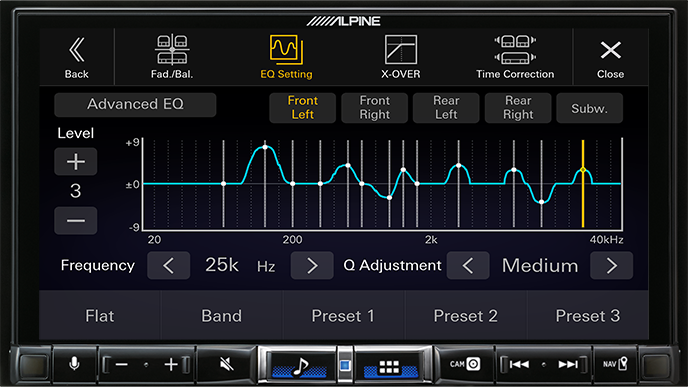Open the Time Correction screen
Image resolution: width=688 pixels, height=387 pixels.
point(515,57)
